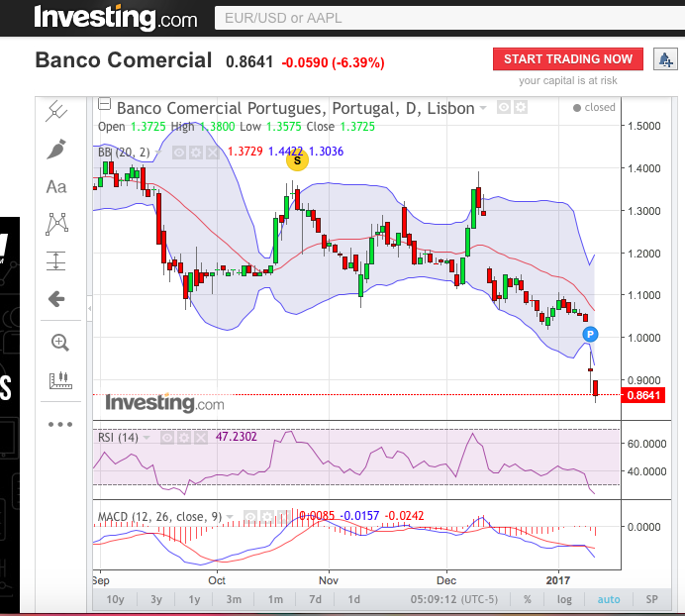
Task: Toggle auto scale mode
Action: pyautogui.click(x=609, y=599)
